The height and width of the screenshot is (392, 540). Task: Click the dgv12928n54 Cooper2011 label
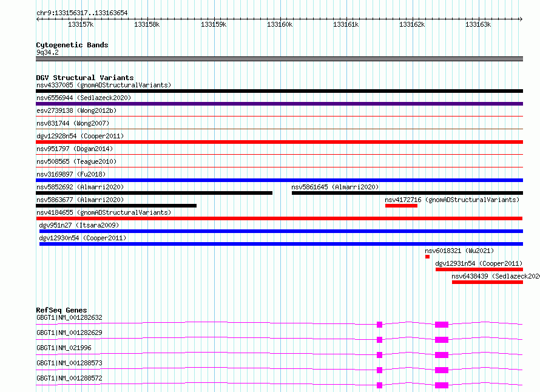coord(80,136)
